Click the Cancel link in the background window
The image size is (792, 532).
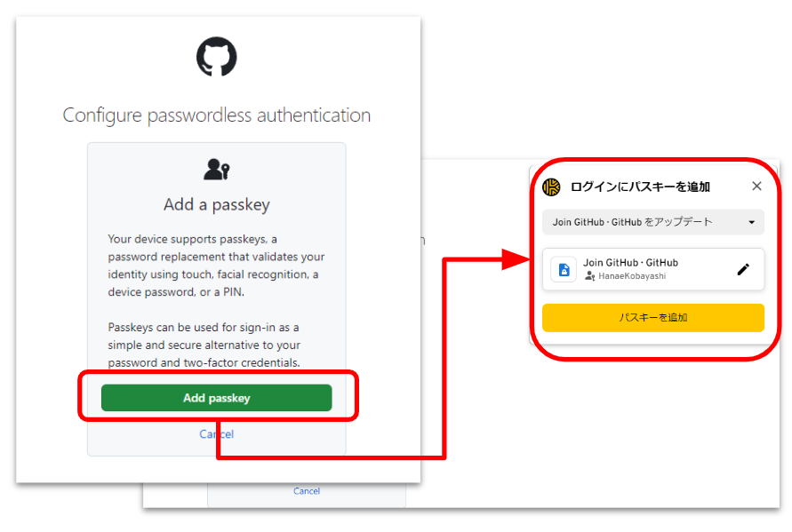click(x=307, y=490)
